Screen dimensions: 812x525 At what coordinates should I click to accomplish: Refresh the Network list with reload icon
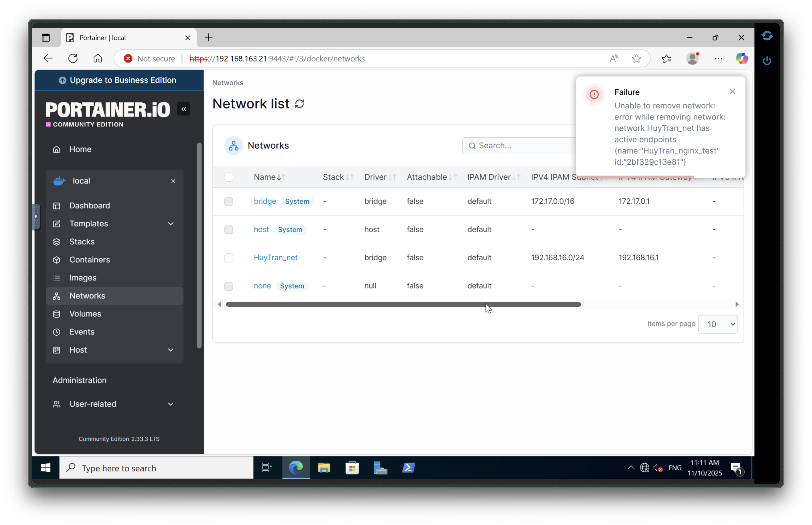click(300, 104)
